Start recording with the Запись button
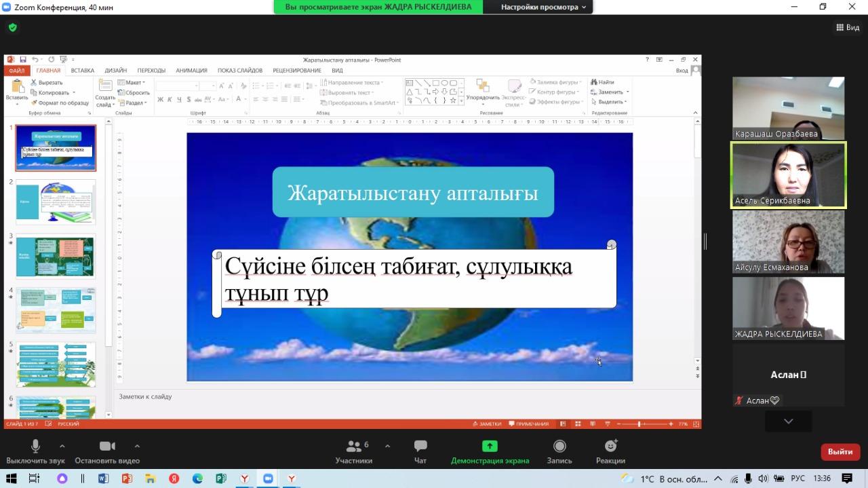 (559, 452)
